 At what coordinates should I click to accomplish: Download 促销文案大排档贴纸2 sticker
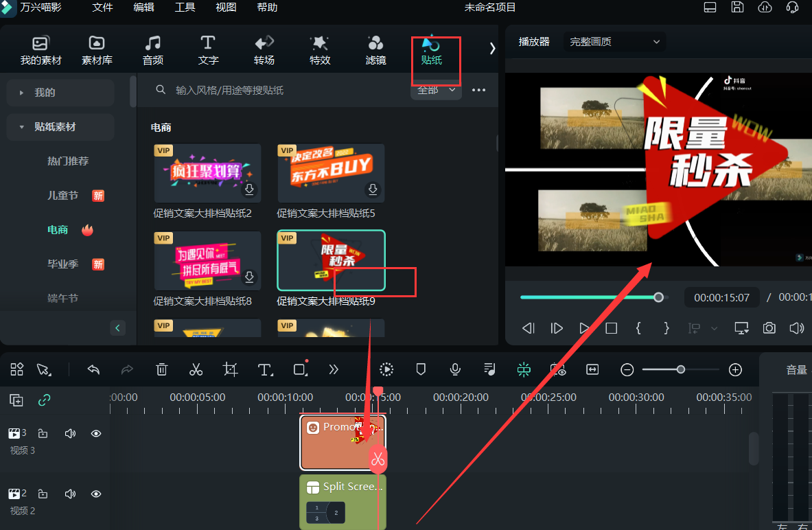tap(249, 189)
